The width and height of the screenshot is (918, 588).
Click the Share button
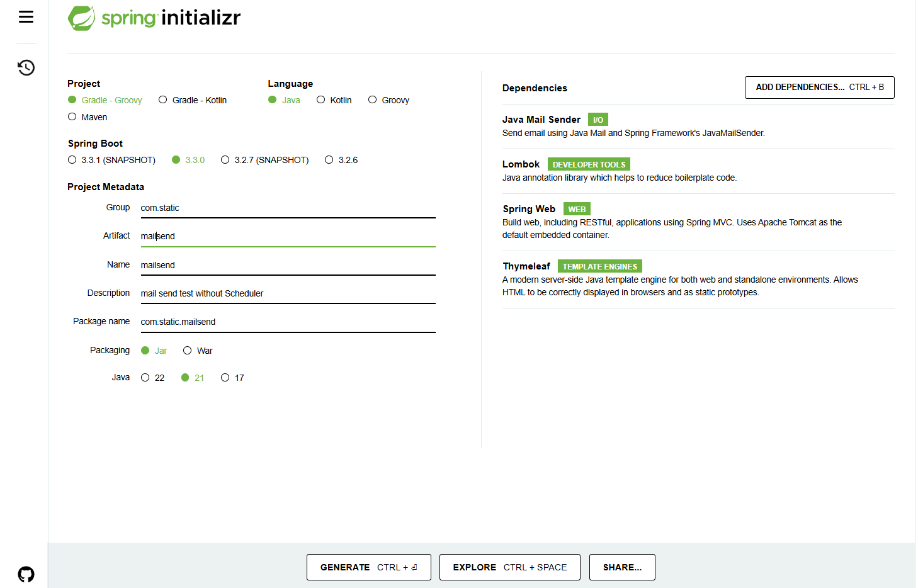coord(622,567)
